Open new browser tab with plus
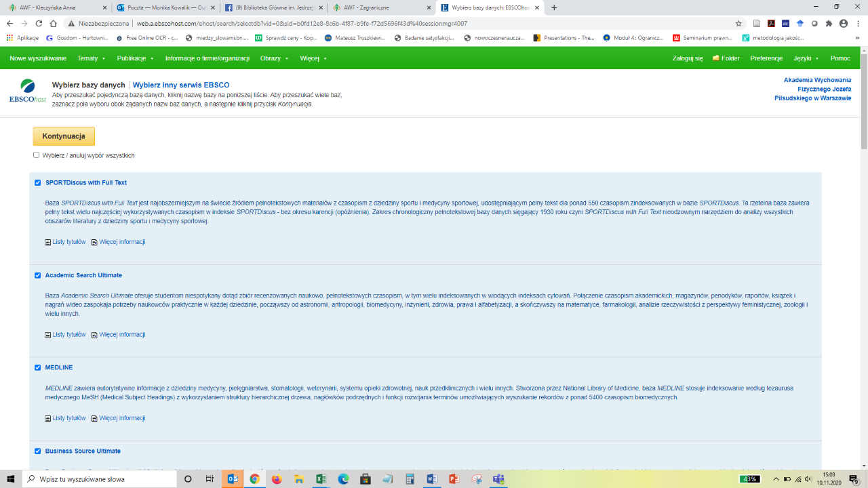This screenshot has width=868, height=488. tap(554, 7)
